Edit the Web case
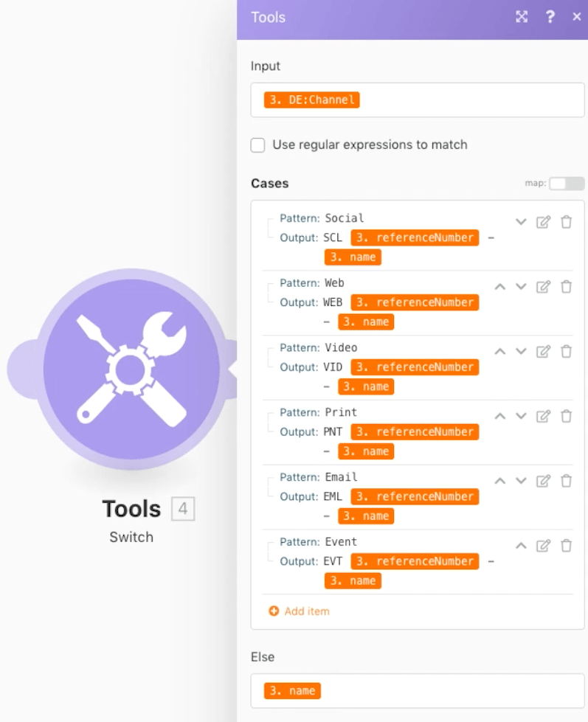 pos(543,287)
